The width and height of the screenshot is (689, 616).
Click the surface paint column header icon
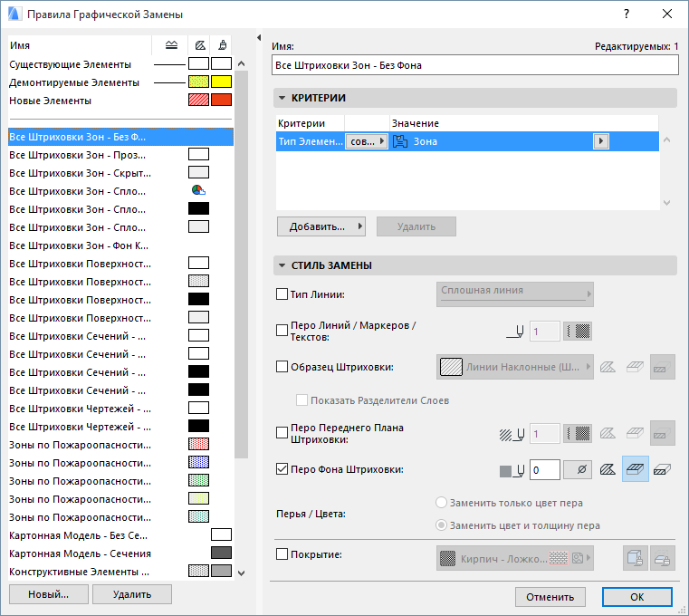(x=223, y=45)
